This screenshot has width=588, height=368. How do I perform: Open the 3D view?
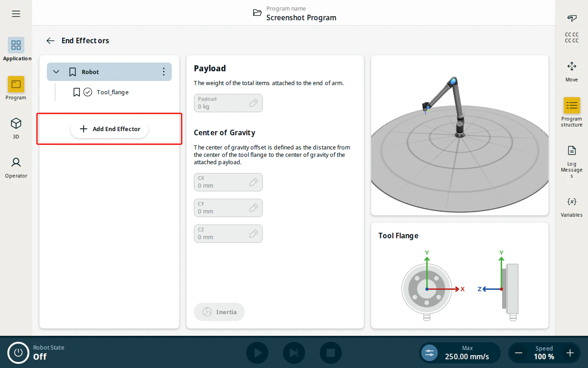coord(16,127)
